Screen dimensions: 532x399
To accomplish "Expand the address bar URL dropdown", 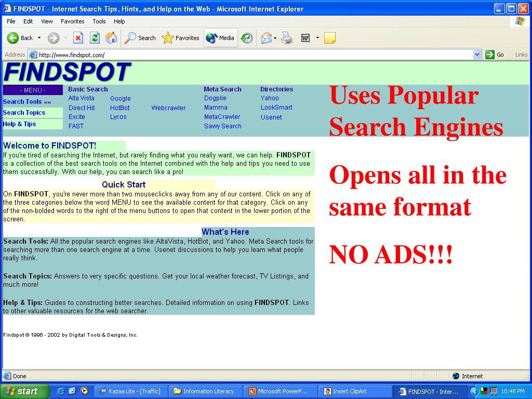I will point(477,55).
